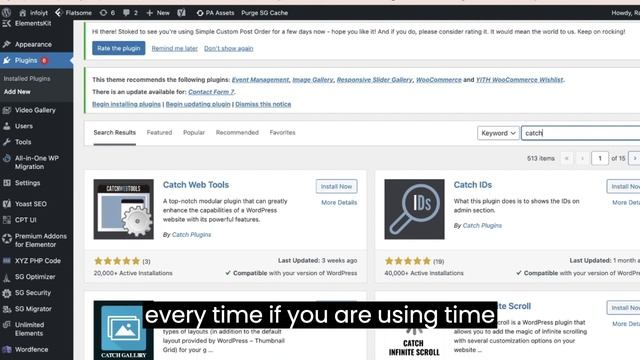Screen dimensions: 640x360
Task: Open YITH WooCommerce Wishlist link
Action: (520, 80)
